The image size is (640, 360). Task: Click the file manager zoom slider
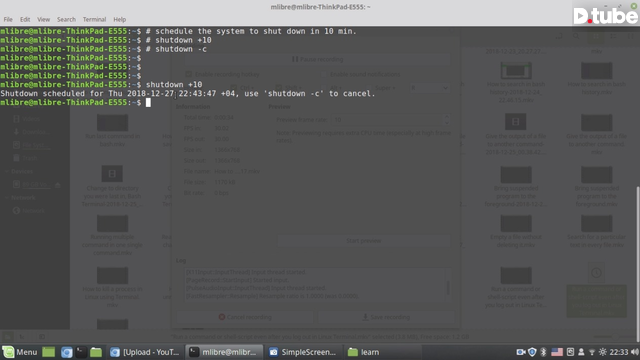pyautogui.click(x=614, y=336)
